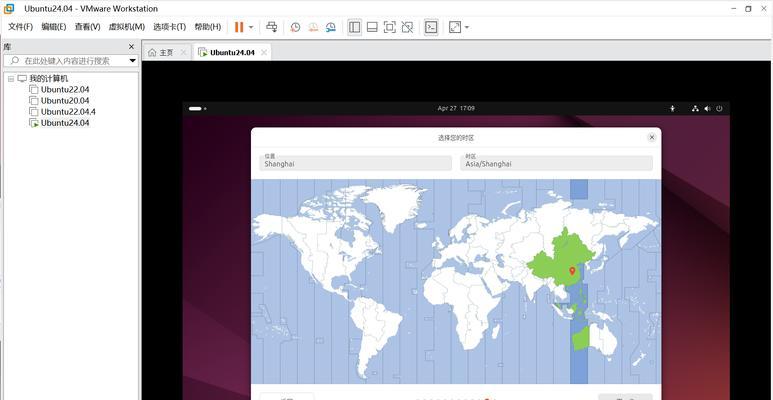The height and width of the screenshot is (400, 773).
Task: Select Ubuntu20.04 in the library
Action: click(65, 101)
